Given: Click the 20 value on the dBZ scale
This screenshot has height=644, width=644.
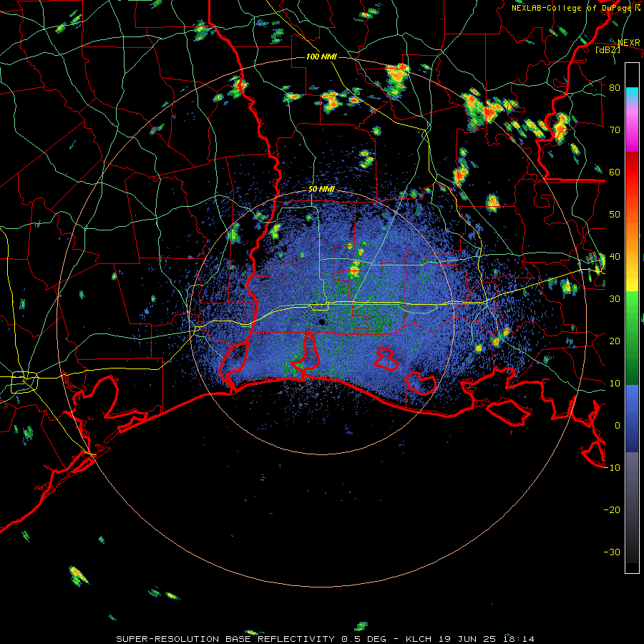Looking at the screenshot, I should coord(615,341).
